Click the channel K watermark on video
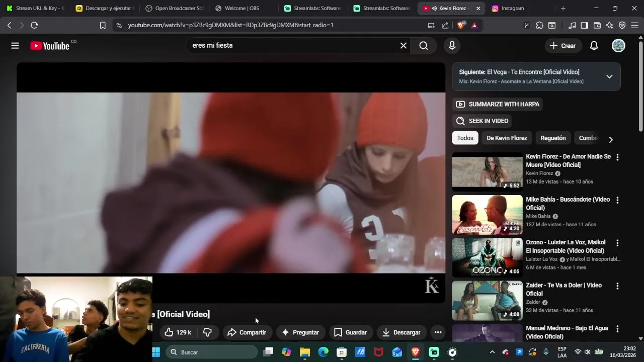Image resolution: width=644 pixels, height=362 pixels. click(x=432, y=286)
